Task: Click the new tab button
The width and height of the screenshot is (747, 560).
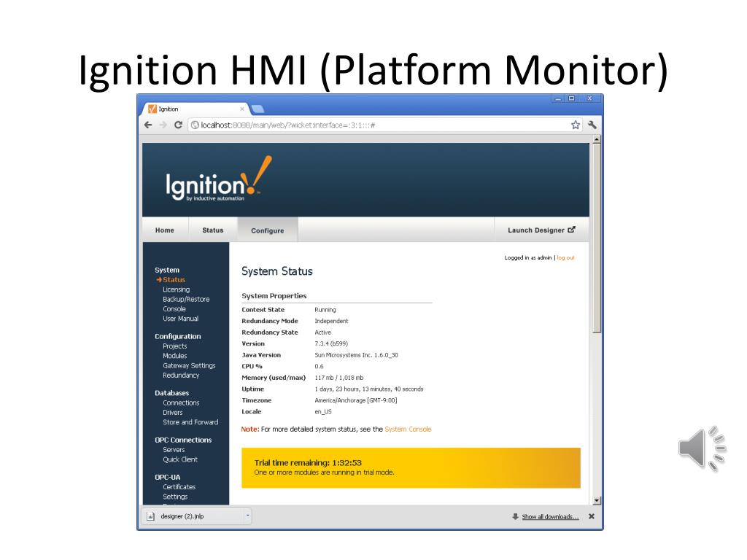Action: click(258, 109)
